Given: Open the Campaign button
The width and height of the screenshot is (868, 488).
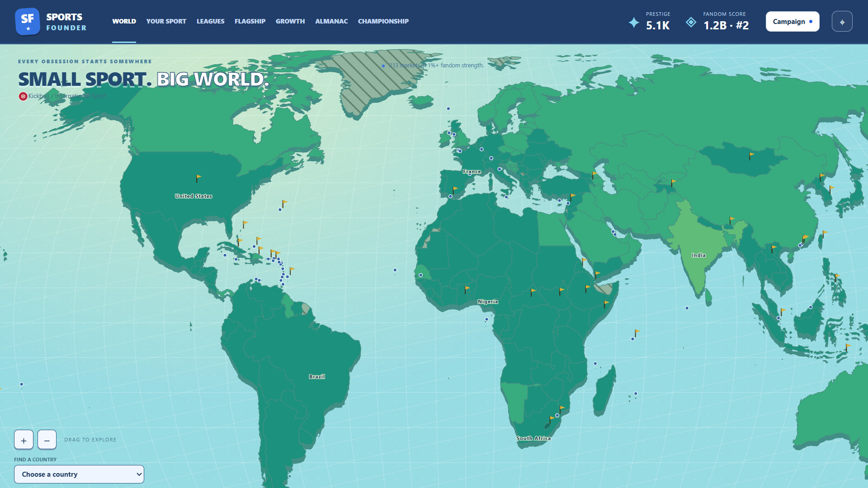Looking at the screenshot, I should point(792,22).
